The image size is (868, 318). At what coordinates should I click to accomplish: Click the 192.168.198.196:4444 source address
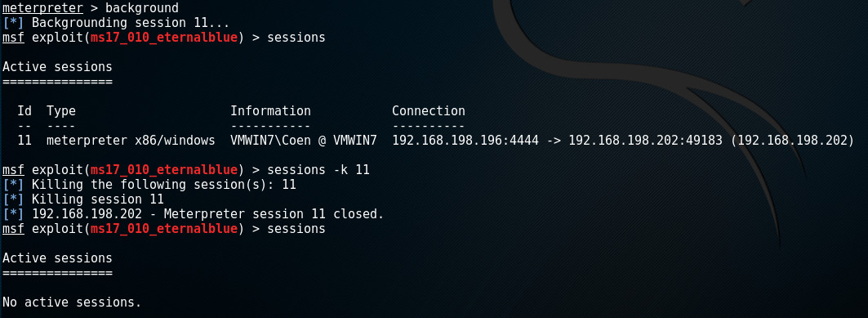(x=465, y=141)
